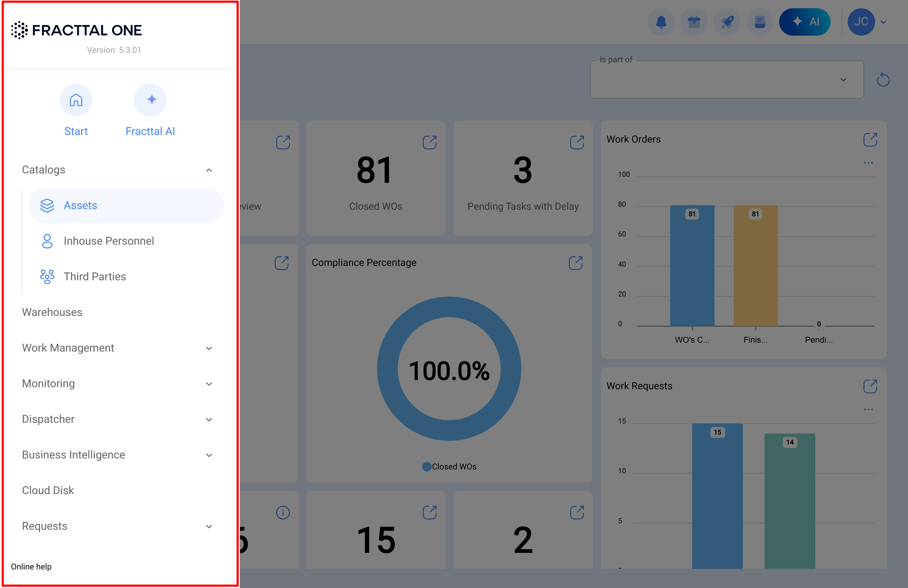The width and height of the screenshot is (908, 588).
Task: Click the refresh dashboard icon
Action: tap(883, 80)
